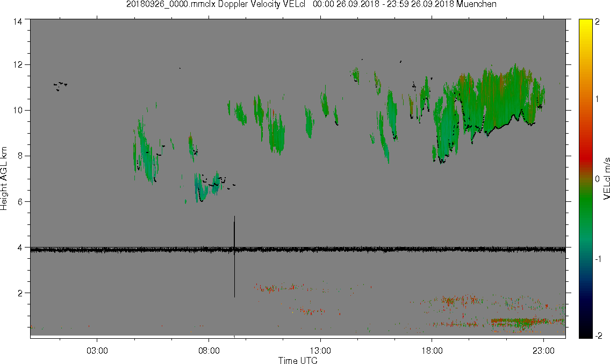Click the 12 km height tick label
The width and height of the screenshot is (610, 364).
coord(18,64)
